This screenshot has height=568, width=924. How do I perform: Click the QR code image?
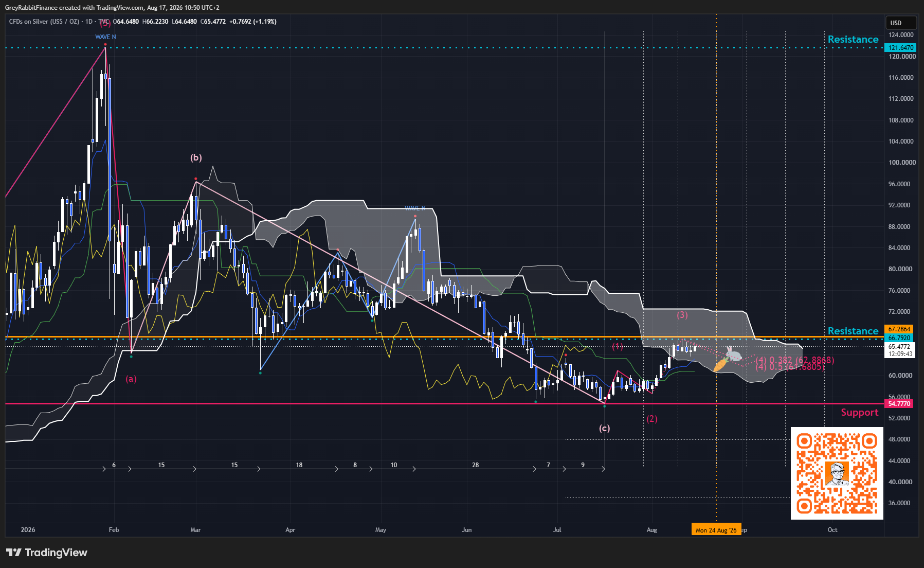pos(837,473)
